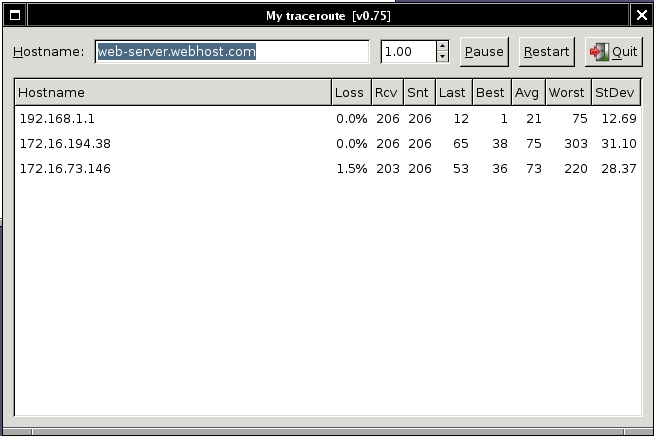Click the Hostname input field
This screenshot has height=436, width=654.
(232, 52)
